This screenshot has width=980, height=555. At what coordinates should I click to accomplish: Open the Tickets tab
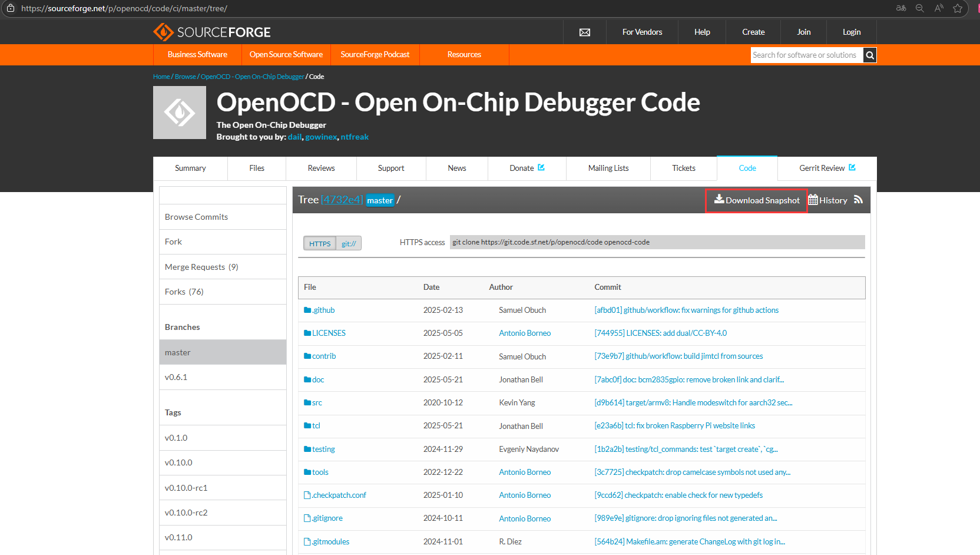(x=684, y=168)
